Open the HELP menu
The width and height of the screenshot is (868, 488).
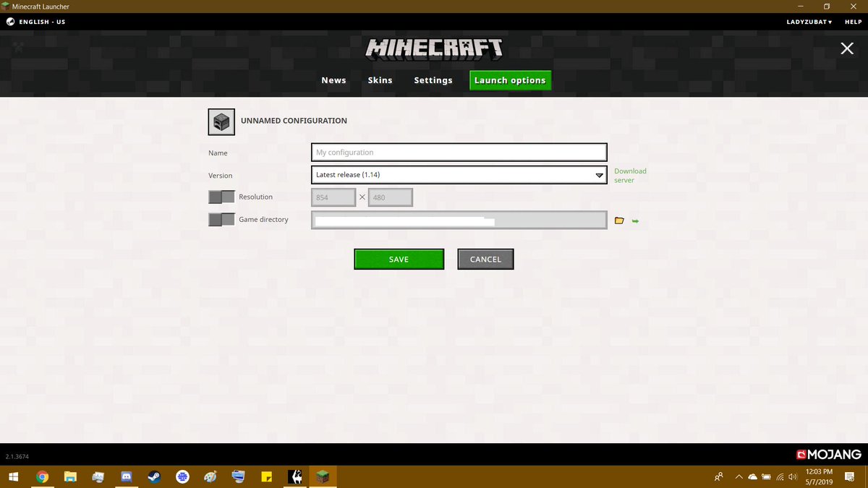click(853, 22)
